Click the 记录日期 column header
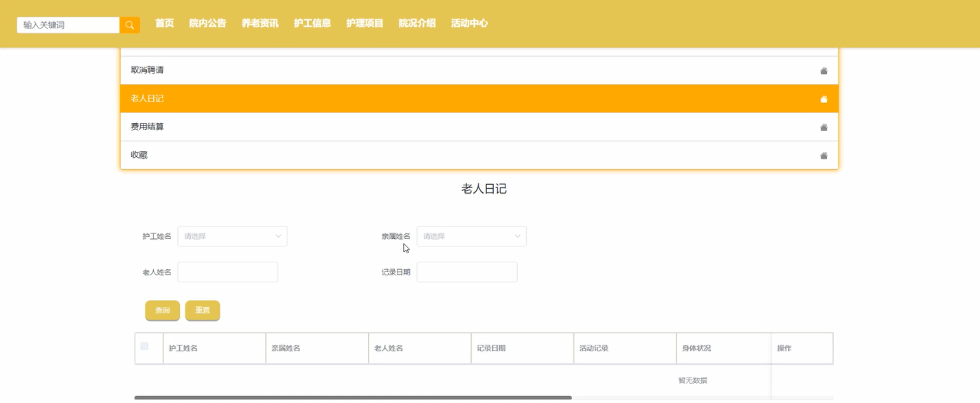Viewport: 980px width, 403px height. [522, 348]
